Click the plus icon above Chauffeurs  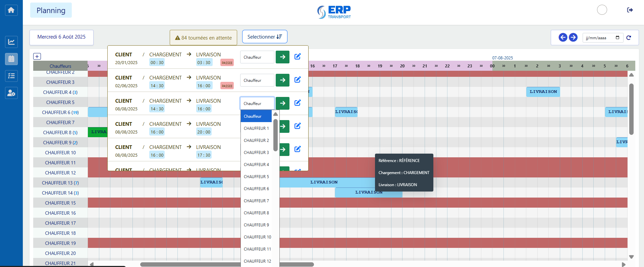(x=37, y=56)
